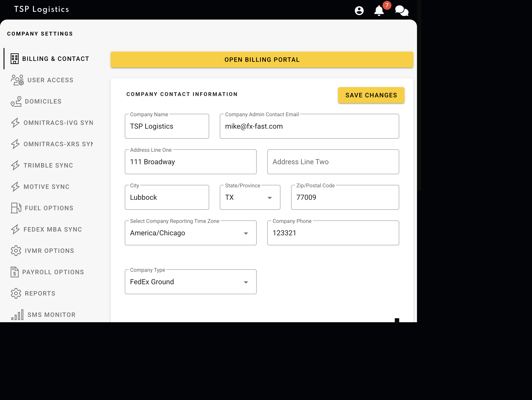Click the Motive Sync lightning icon

15,187
